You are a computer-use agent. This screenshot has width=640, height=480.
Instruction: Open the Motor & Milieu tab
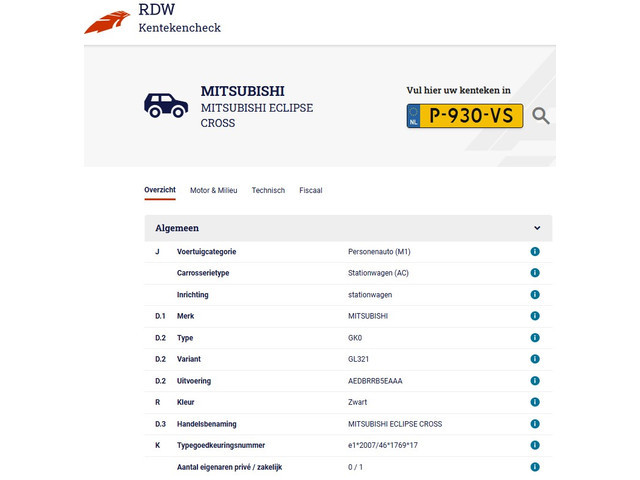(213, 190)
